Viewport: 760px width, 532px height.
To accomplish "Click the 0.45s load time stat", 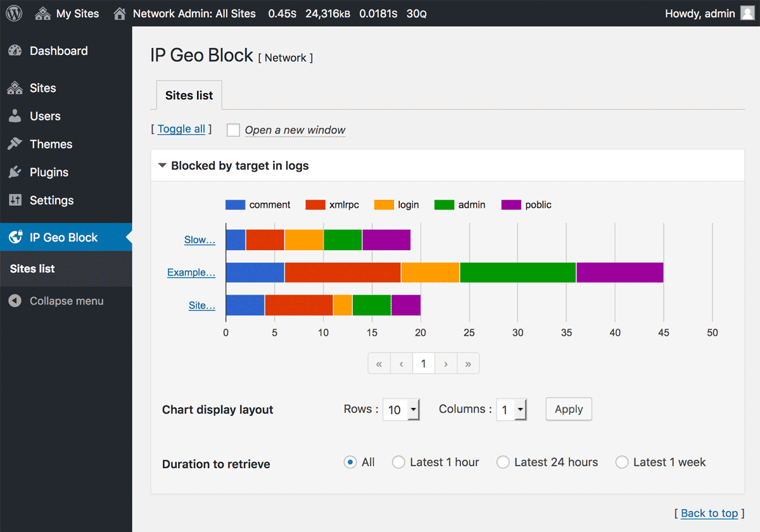I will pos(282,13).
